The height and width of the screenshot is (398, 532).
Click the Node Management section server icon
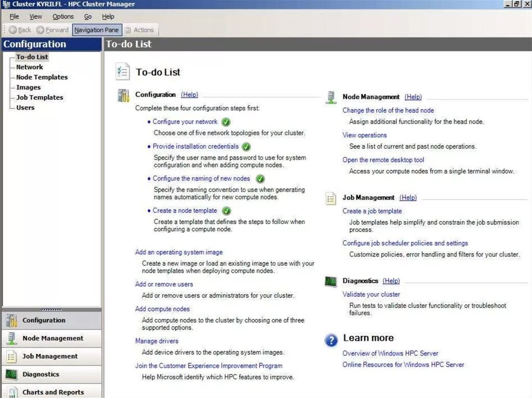point(331,98)
